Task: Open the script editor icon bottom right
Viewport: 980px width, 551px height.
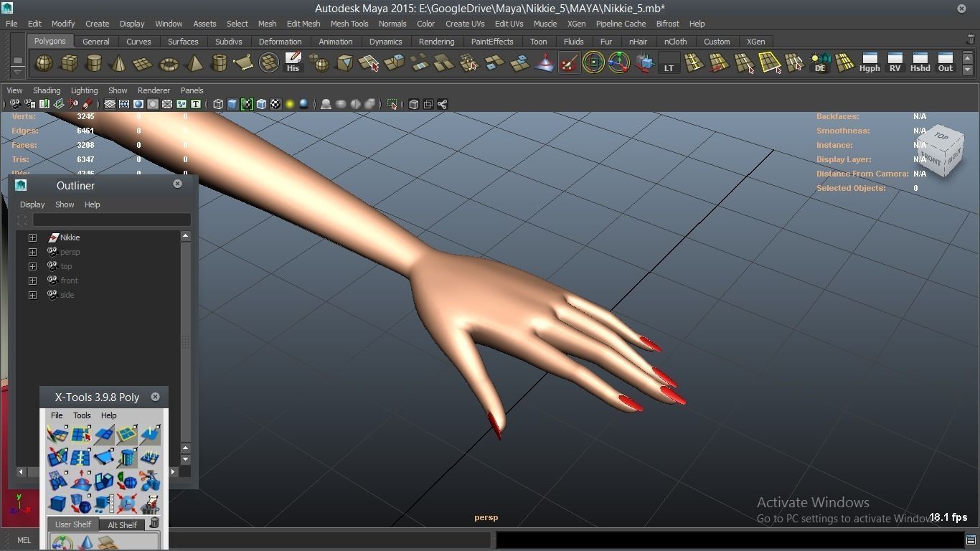Action: 971,540
